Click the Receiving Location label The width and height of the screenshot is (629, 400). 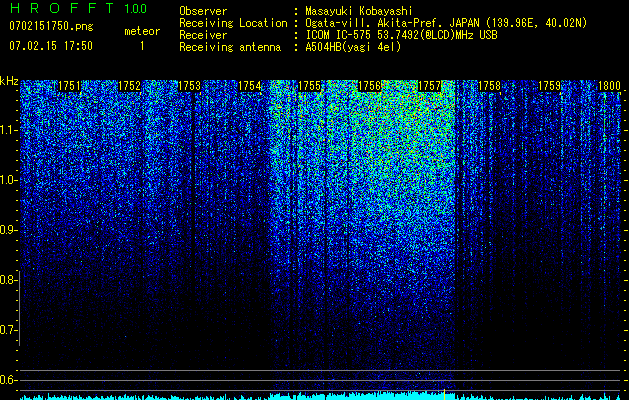233,23
